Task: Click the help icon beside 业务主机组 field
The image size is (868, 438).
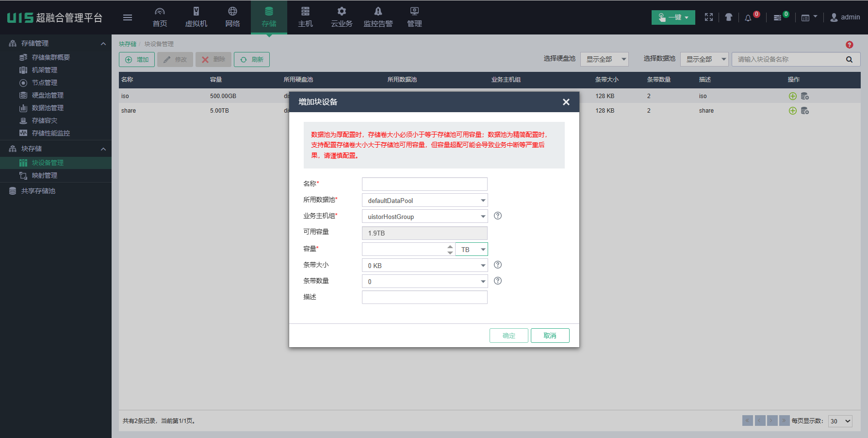Action: coord(498,216)
